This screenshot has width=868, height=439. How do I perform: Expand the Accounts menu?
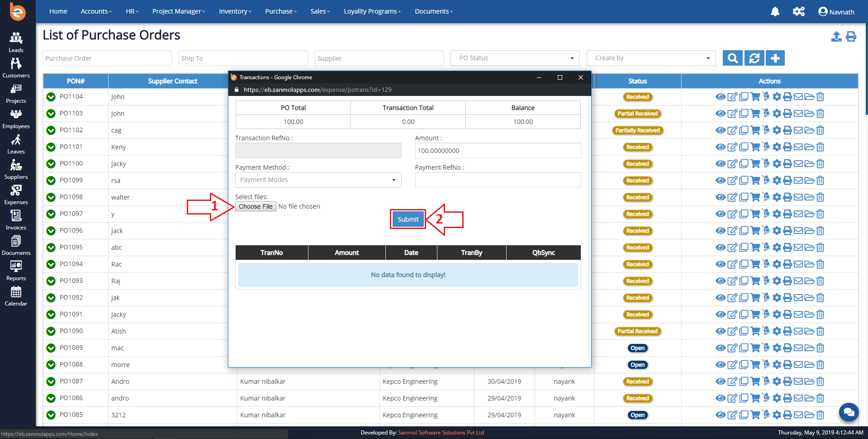pyautogui.click(x=96, y=11)
